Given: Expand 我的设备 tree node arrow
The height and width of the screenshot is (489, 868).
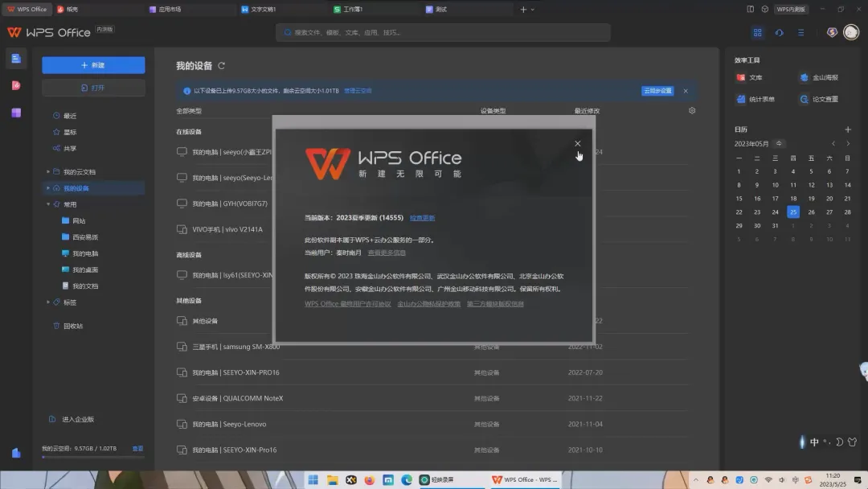Looking at the screenshot, I should [x=48, y=188].
